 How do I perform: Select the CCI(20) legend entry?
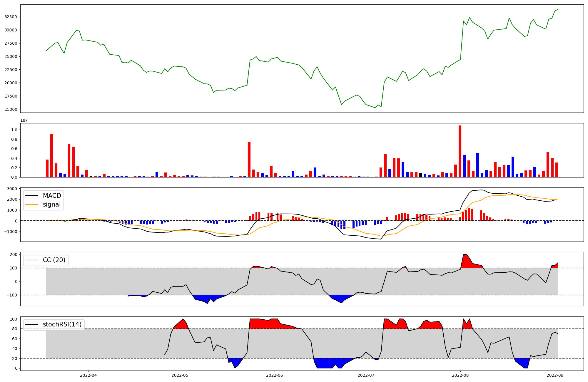pyautogui.click(x=54, y=260)
